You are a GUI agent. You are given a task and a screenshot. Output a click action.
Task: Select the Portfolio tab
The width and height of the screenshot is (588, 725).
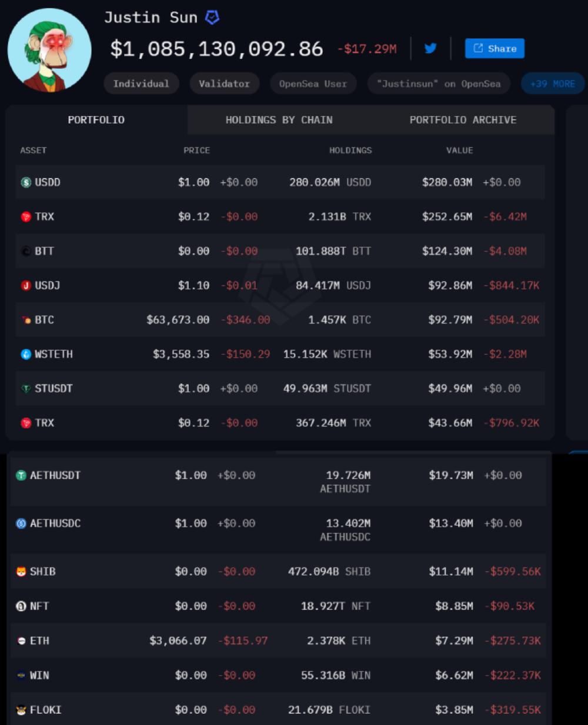pos(96,120)
